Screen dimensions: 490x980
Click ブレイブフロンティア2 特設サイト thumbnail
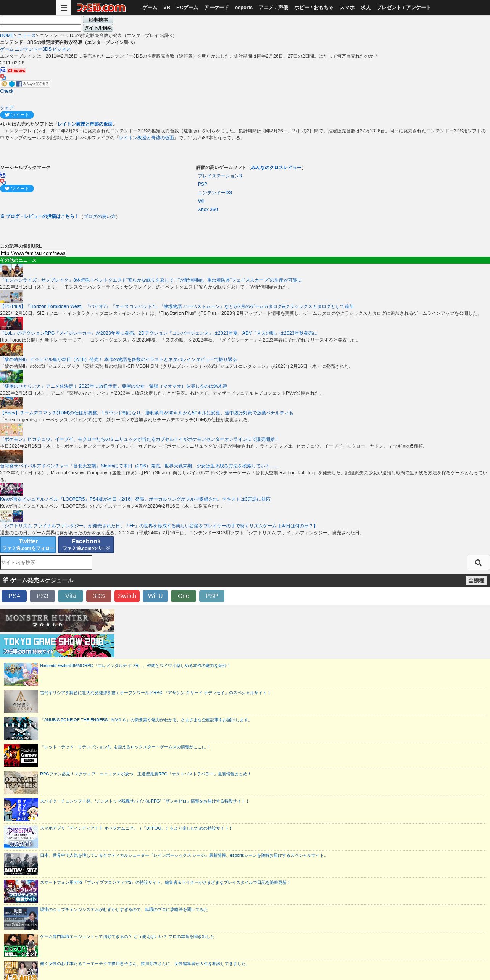pos(21,891)
